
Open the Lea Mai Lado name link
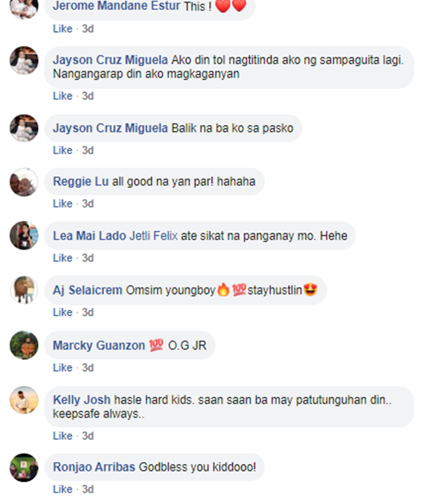tap(90, 236)
